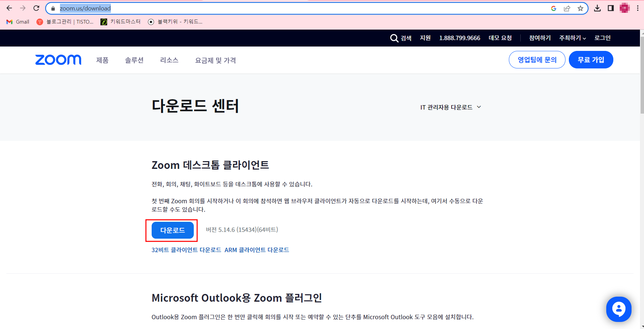Open the chat assistant bubble icon
Image resolution: width=644 pixels, height=329 pixels.
(619, 309)
